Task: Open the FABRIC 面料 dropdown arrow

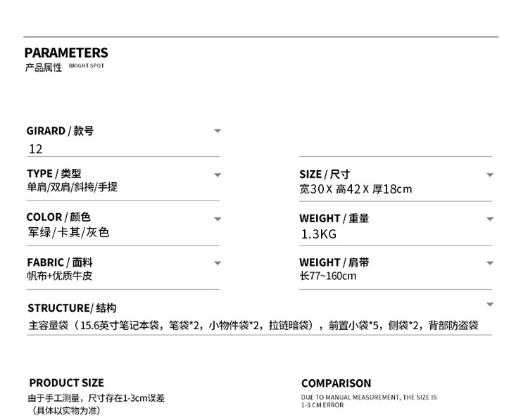Action: tap(218, 263)
